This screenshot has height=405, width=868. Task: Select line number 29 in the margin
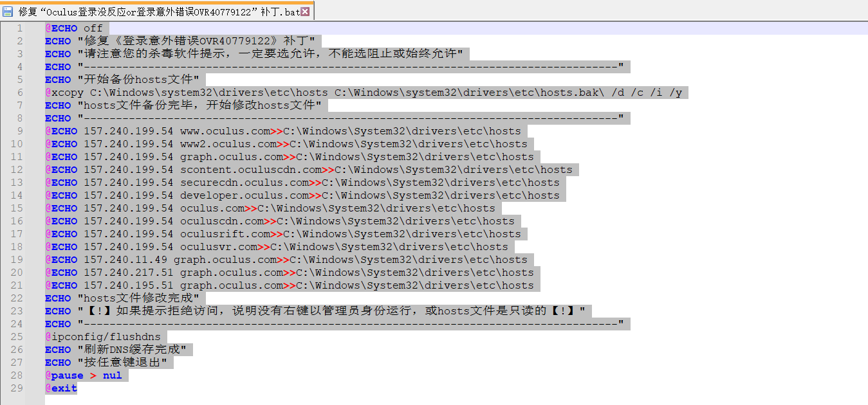click(17, 388)
